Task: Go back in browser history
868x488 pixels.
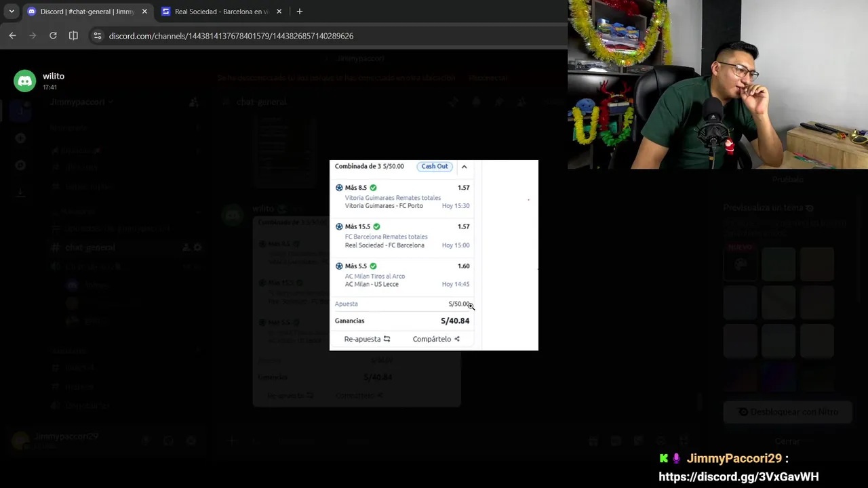Action: coord(12,36)
